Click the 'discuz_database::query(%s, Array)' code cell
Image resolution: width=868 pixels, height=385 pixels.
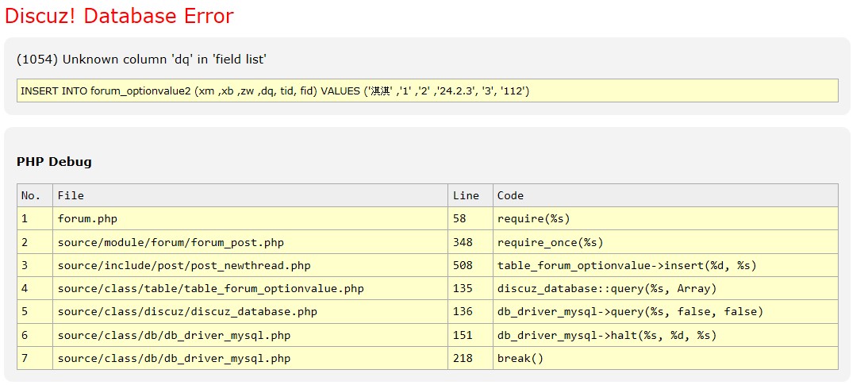pos(666,289)
